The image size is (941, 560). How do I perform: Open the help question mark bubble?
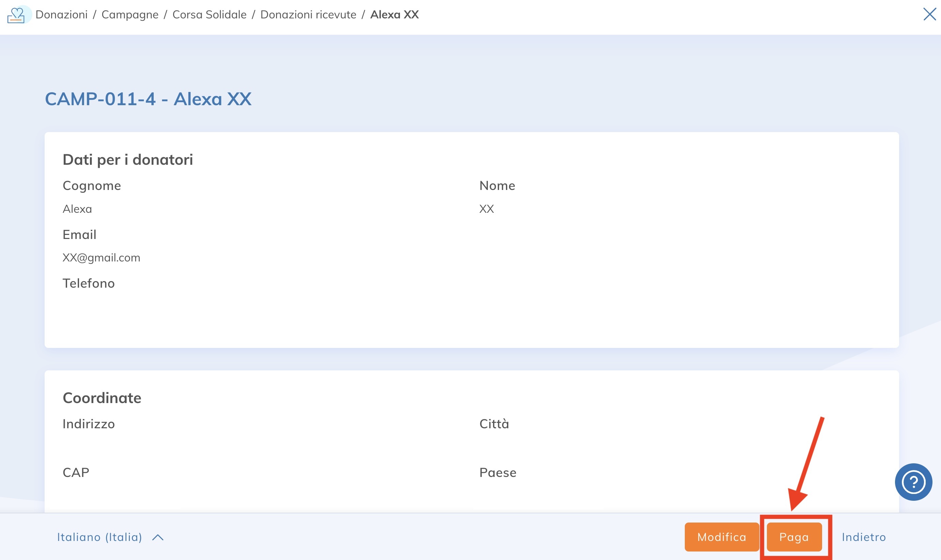(x=913, y=482)
